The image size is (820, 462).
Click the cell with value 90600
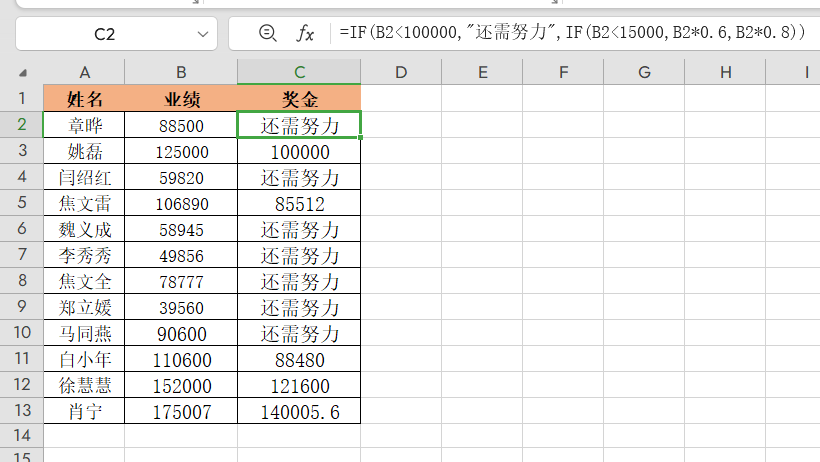(x=181, y=333)
